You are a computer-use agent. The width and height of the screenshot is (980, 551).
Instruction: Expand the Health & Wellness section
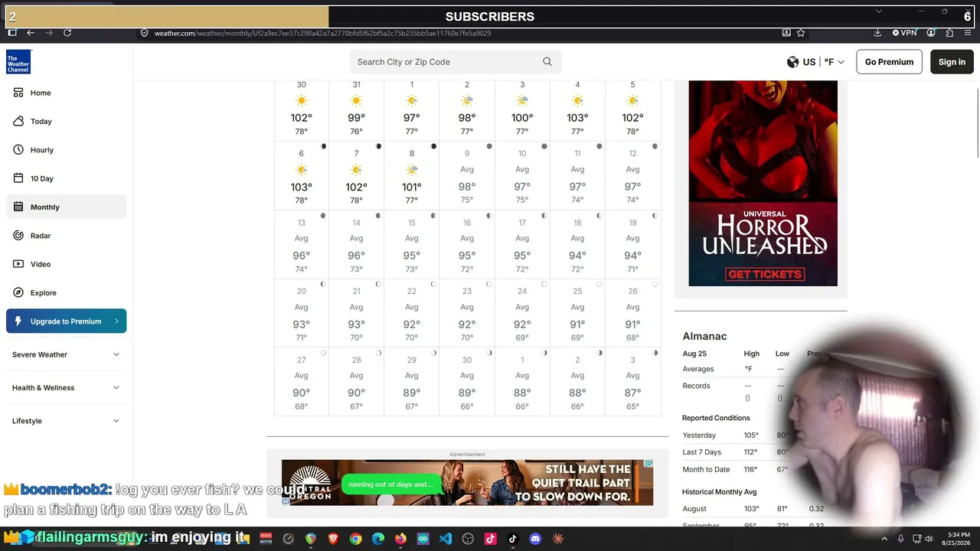(x=66, y=387)
